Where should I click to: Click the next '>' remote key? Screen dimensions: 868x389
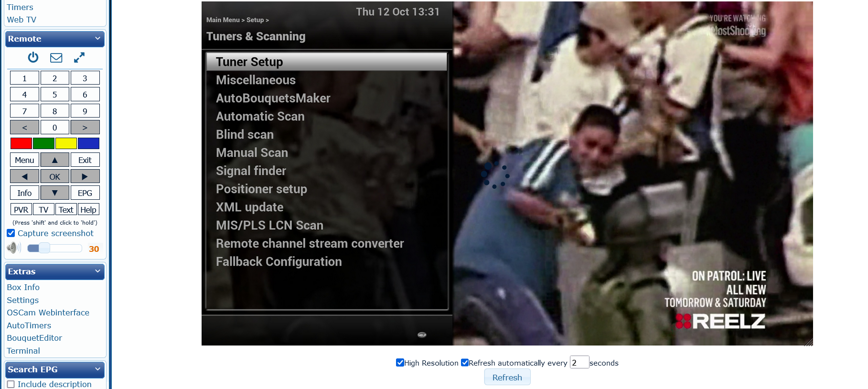(x=85, y=127)
